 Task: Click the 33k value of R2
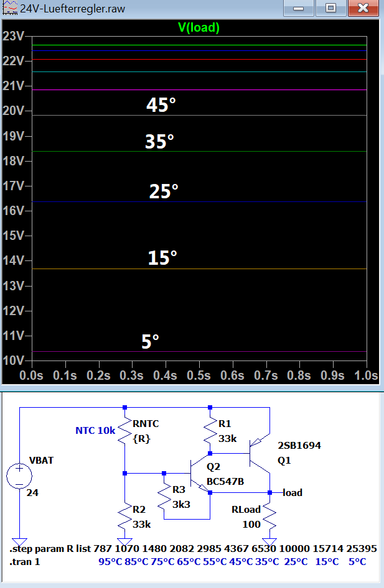pos(142,524)
